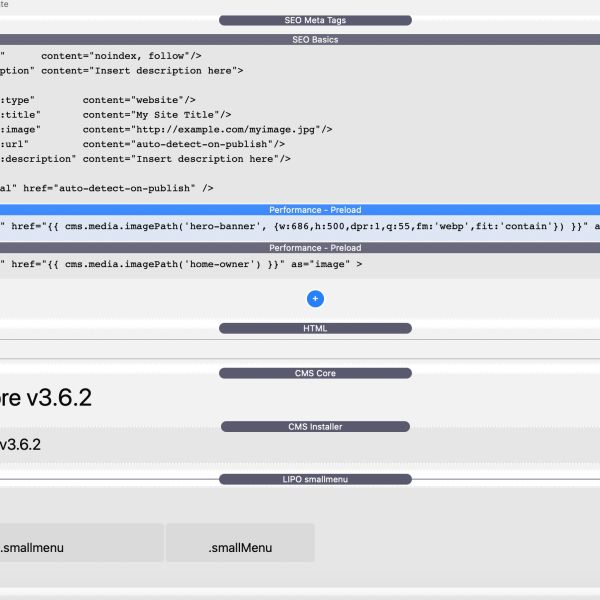600x600 pixels.
Task: Click the first "Insert description here" meta line
Action: [121, 71]
